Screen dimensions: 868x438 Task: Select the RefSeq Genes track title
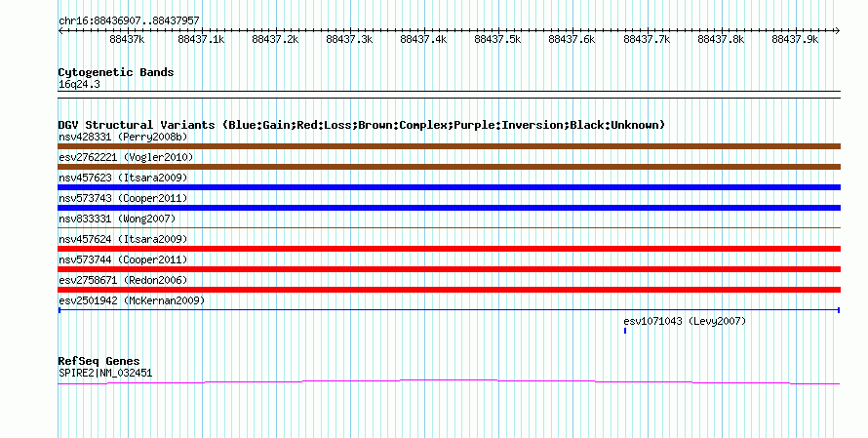(x=99, y=361)
